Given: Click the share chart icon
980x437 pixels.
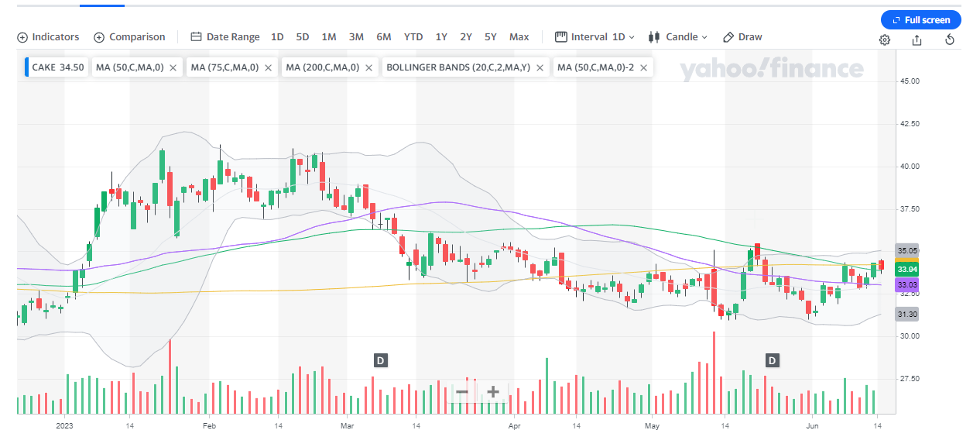Looking at the screenshot, I should point(917,40).
